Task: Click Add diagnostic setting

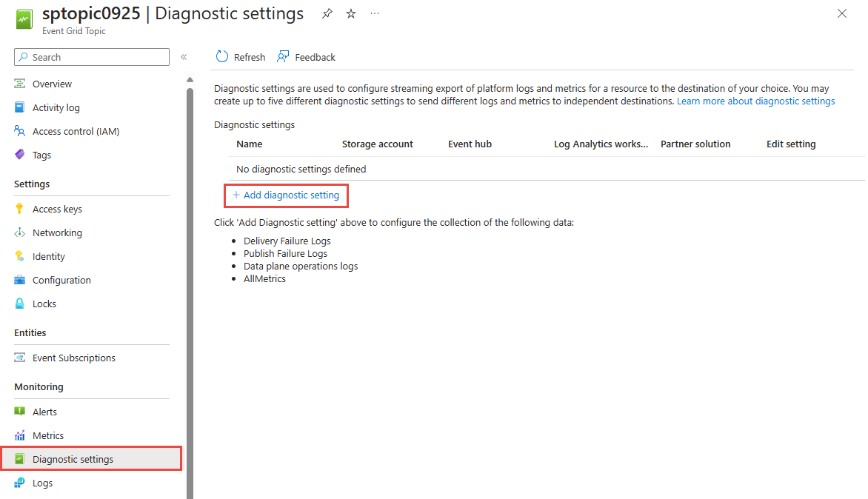Action: 286,195
